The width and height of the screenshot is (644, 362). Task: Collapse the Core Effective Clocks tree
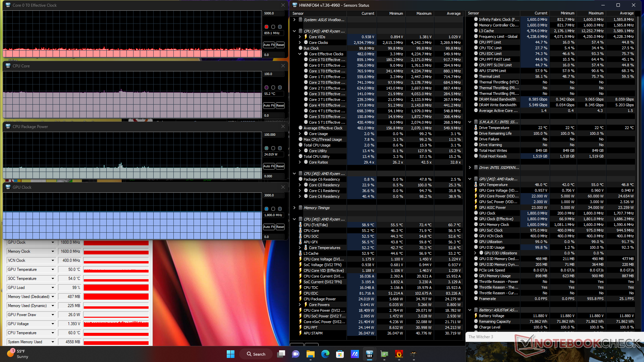(300, 54)
